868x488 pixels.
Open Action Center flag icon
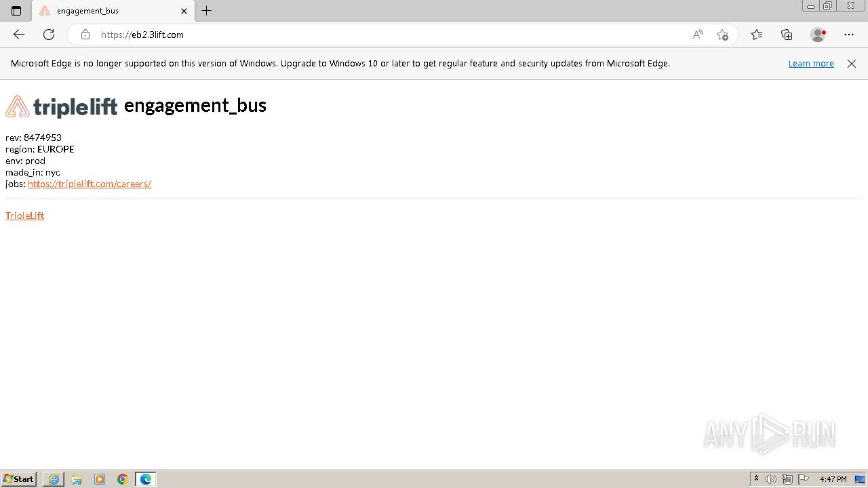click(804, 479)
